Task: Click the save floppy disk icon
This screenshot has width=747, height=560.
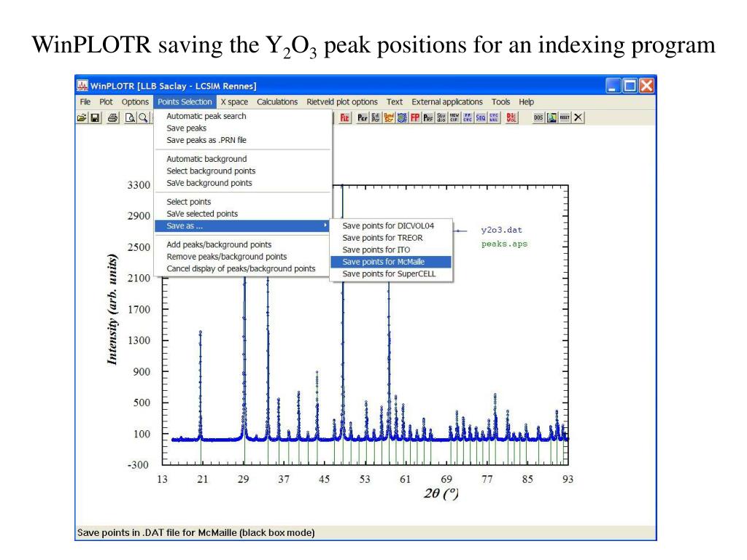Action: [95, 117]
